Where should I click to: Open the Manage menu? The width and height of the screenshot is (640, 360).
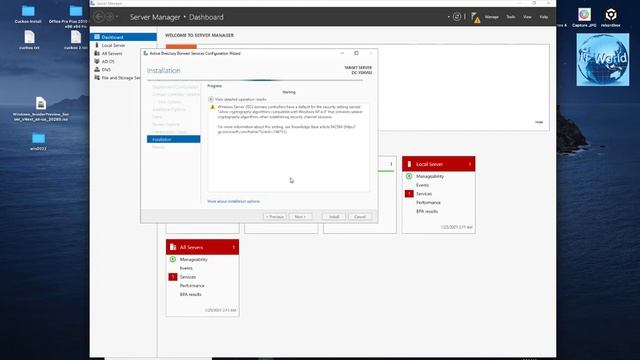[x=491, y=17]
